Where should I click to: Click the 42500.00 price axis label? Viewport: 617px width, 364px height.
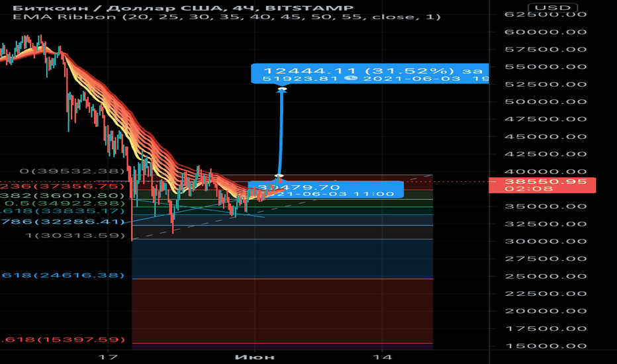point(546,154)
